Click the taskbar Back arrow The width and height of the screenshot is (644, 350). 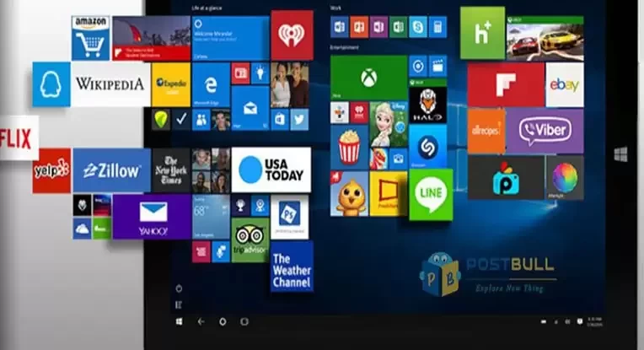click(201, 321)
